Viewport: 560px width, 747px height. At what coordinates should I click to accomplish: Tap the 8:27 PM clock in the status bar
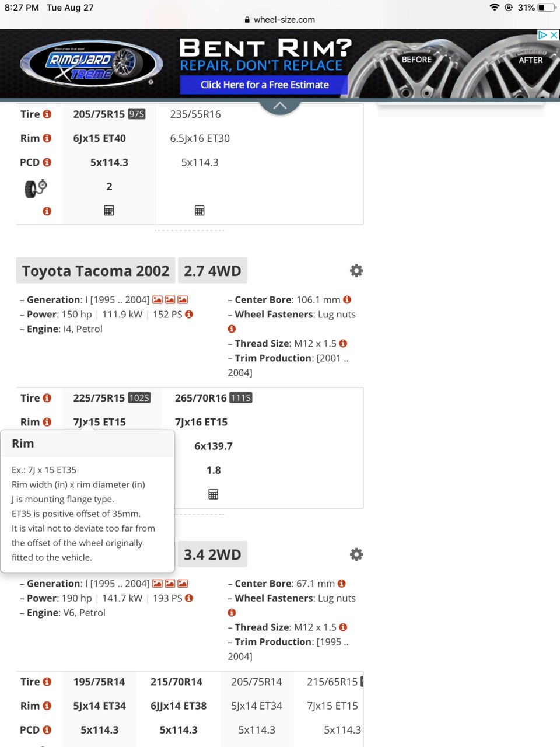tap(22, 8)
